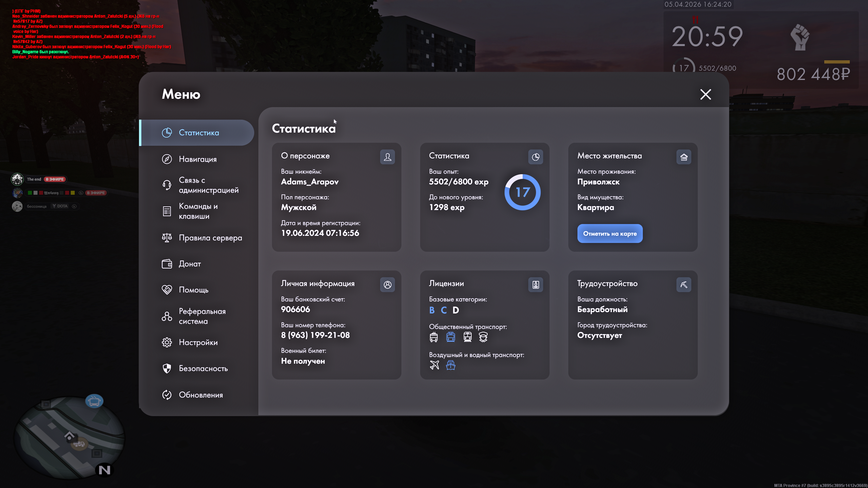Select the Безопасность menu item
The width and height of the screenshot is (868, 488).
tap(203, 368)
